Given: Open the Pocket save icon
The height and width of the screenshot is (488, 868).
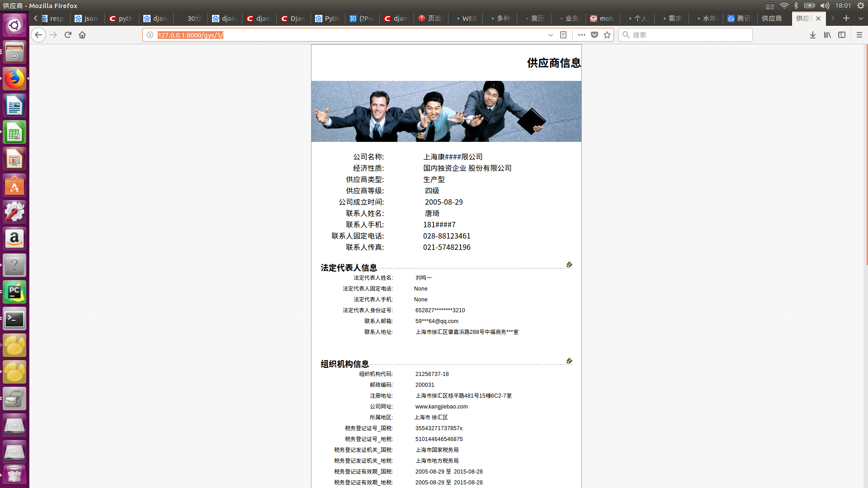Looking at the screenshot, I should pos(594,35).
